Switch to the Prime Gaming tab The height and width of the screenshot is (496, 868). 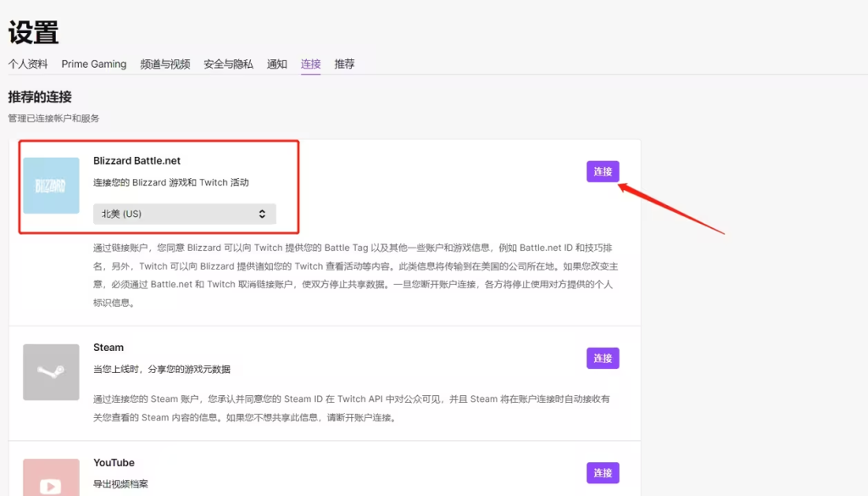pyautogui.click(x=93, y=64)
